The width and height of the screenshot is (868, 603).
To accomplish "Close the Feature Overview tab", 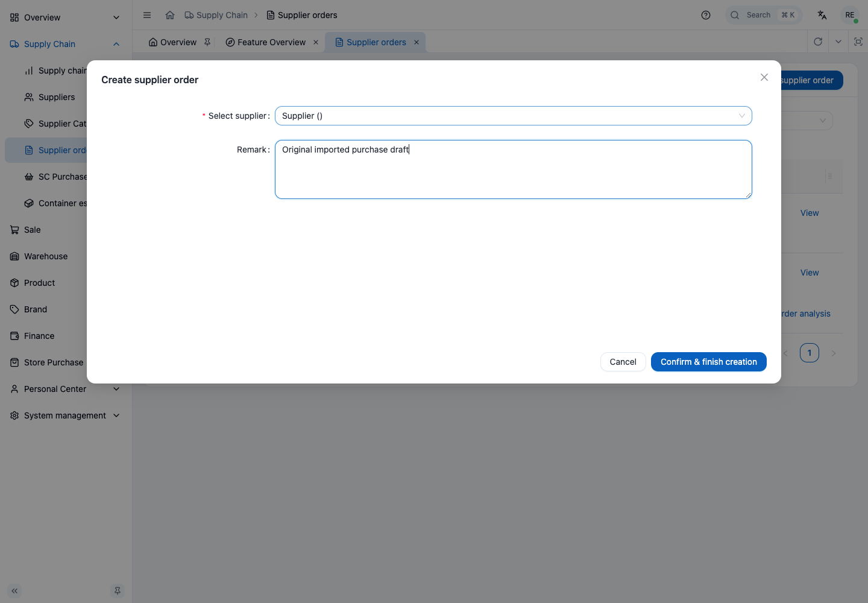I will coord(316,42).
